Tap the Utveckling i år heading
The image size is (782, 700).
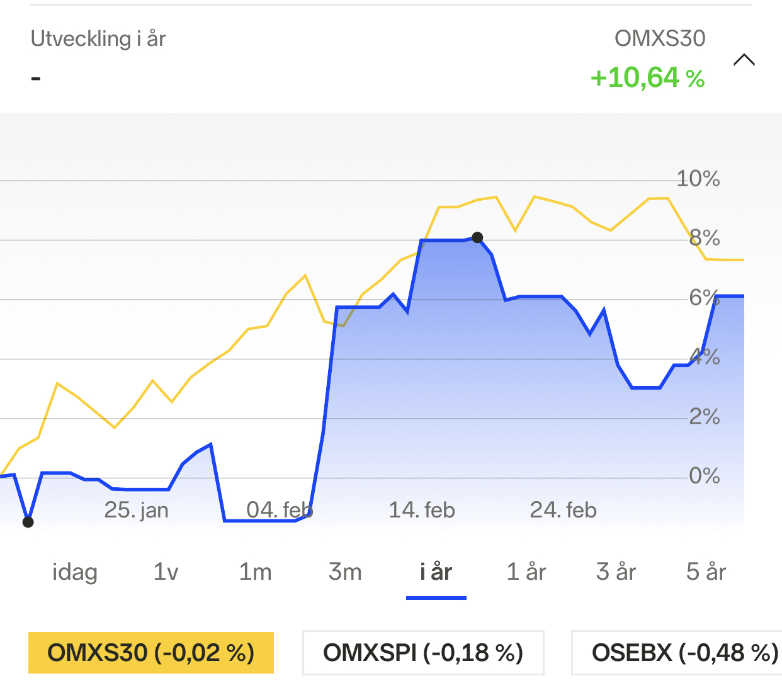click(98, 39)
